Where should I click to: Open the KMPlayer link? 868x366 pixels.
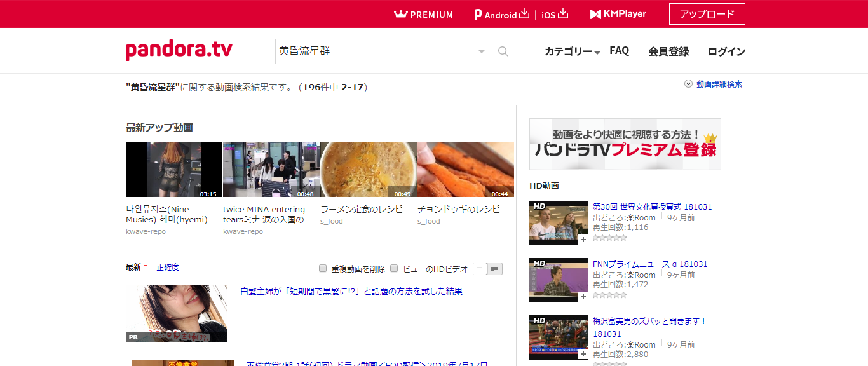(x=618, y=14)
